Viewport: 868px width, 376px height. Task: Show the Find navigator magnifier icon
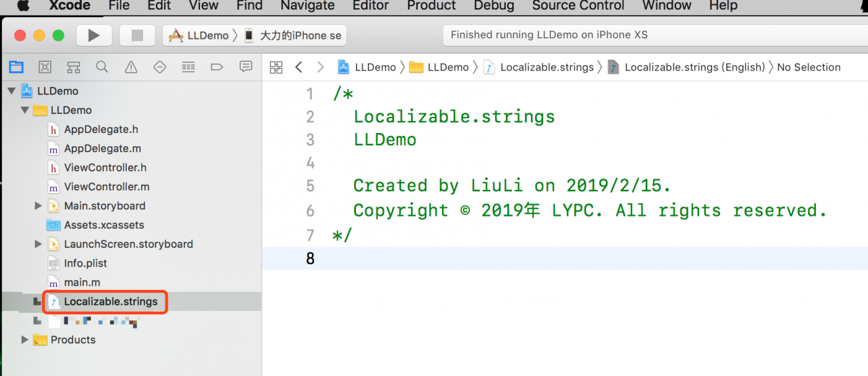click(102, 67)
